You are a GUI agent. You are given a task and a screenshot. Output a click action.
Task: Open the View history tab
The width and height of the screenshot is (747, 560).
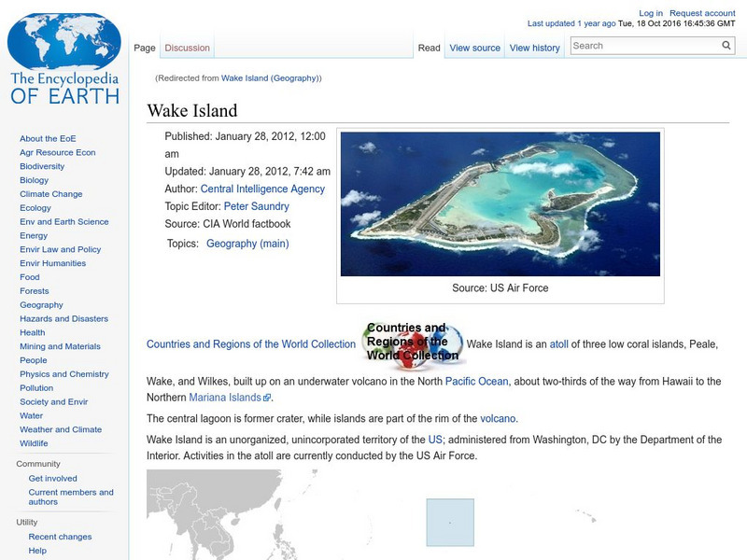533,47
